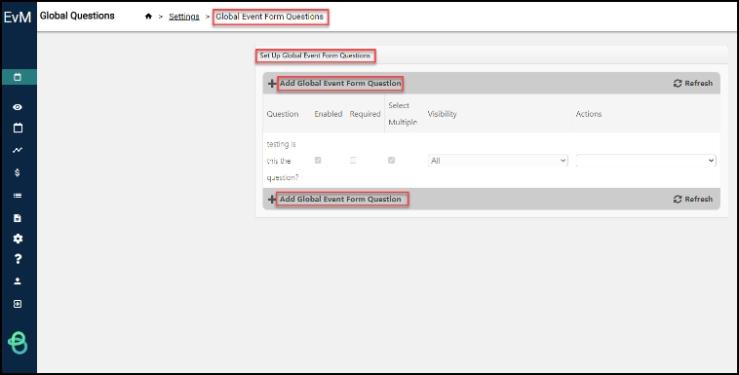
Task: Click the Required column header
Action: tap(365, 114)
